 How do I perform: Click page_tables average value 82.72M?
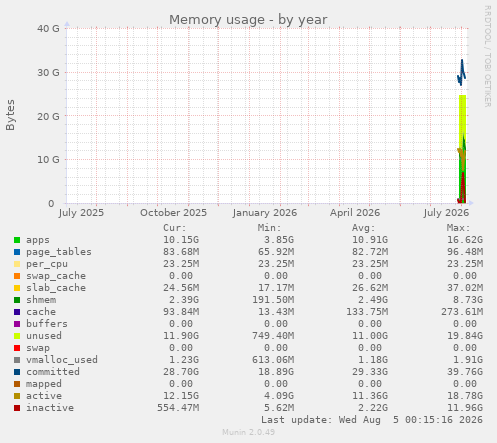[x=370, y=252]
